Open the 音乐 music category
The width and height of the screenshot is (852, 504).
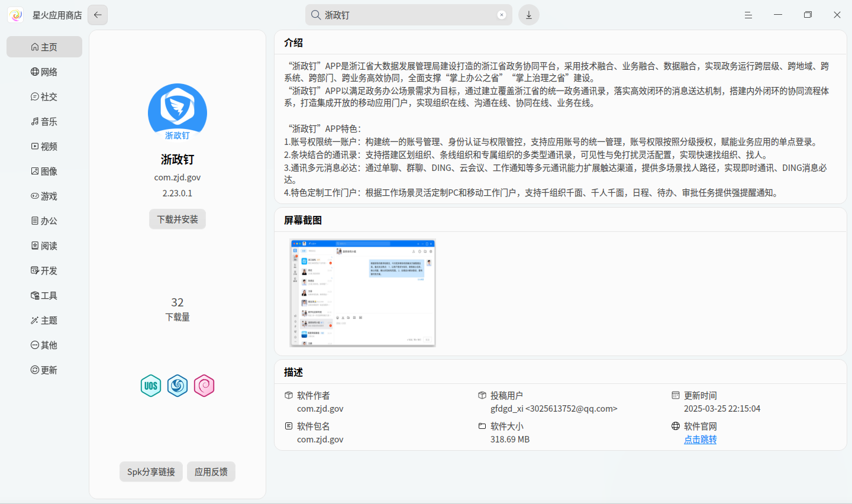point(44,121)
